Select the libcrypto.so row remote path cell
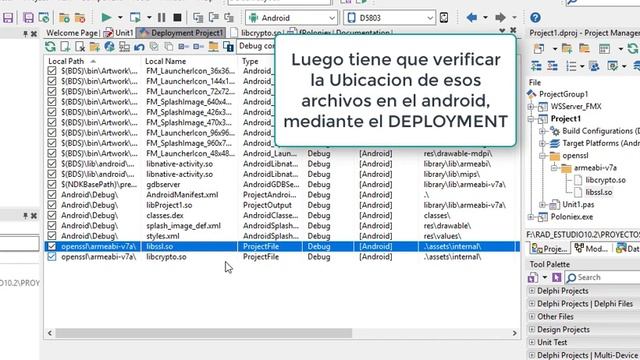Image resolution: width=640 pixels, height=360 pixels. (452, 257)
